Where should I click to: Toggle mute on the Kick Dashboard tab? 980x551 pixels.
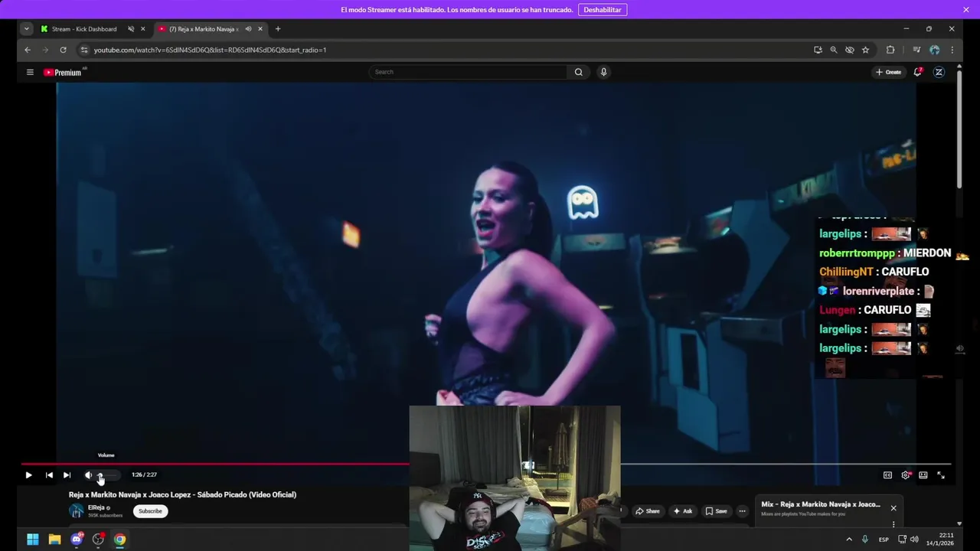point(131,29)
